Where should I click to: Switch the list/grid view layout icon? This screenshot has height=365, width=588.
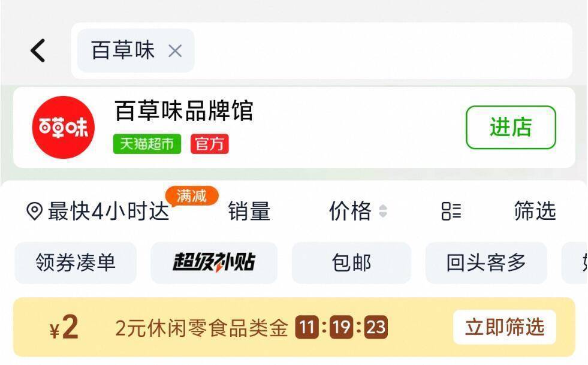(451, 211)
